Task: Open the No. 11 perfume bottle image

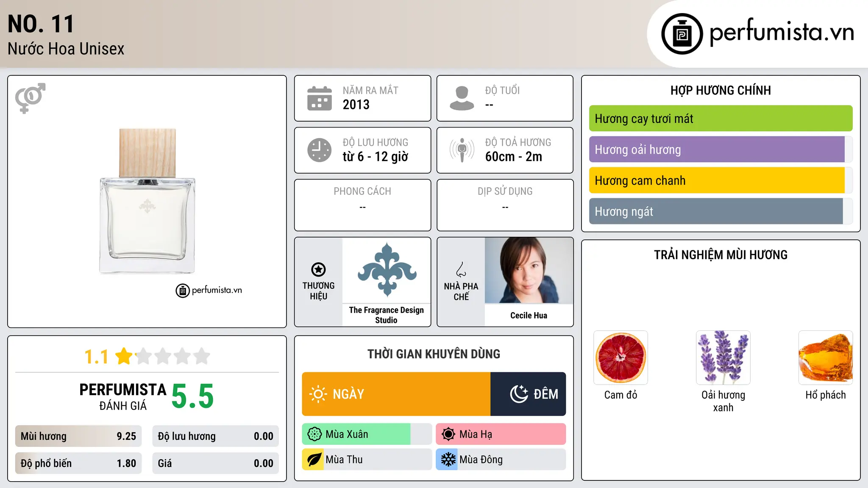Action: [x=147, y=201]
